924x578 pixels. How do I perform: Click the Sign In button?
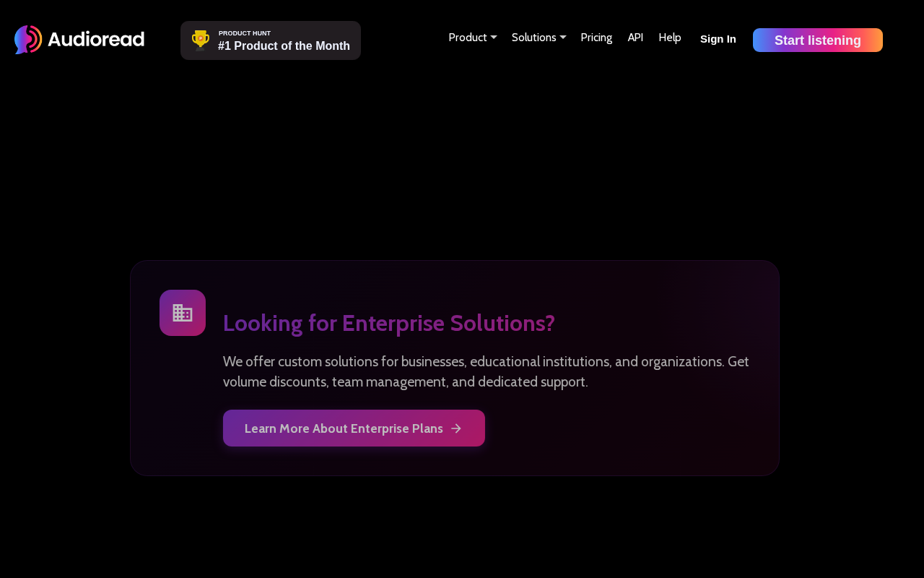(718, 39)
